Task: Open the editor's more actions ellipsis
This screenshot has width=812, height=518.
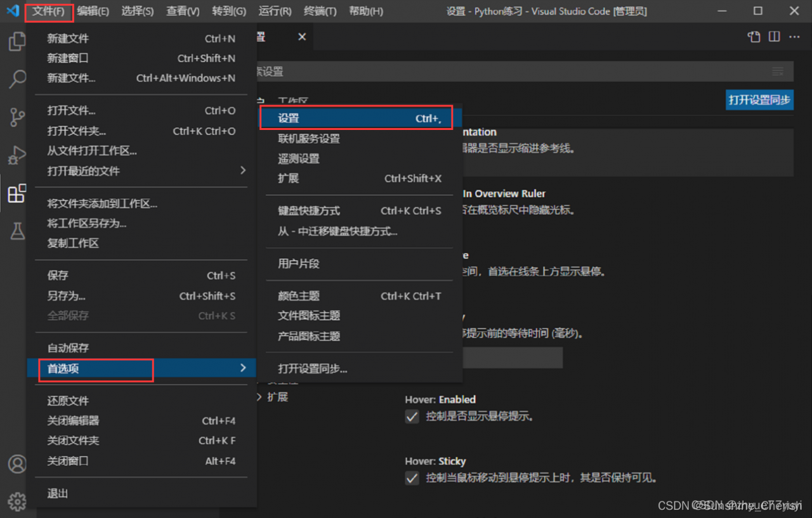Action: [x=794, y=37]
